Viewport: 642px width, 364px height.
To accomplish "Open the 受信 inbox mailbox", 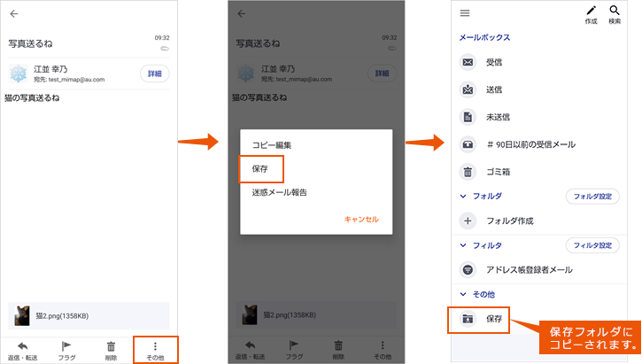I will [493, 63].
